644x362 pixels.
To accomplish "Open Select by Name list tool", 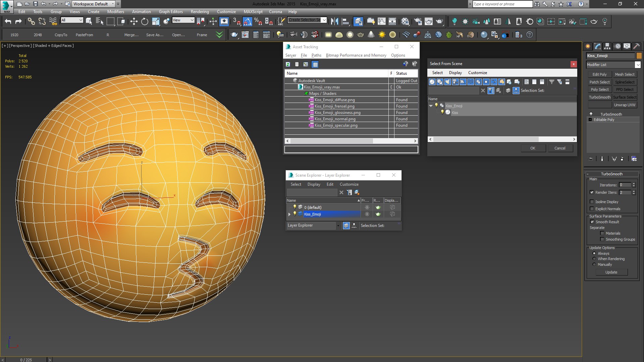I will pos(100,21).
